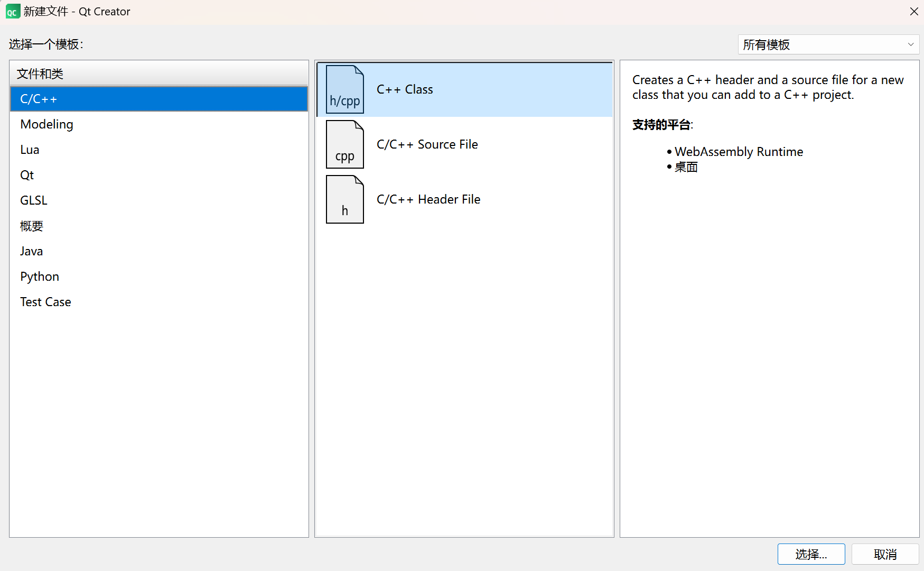
Task: Select the Qt category
Action: click(158, 175)
